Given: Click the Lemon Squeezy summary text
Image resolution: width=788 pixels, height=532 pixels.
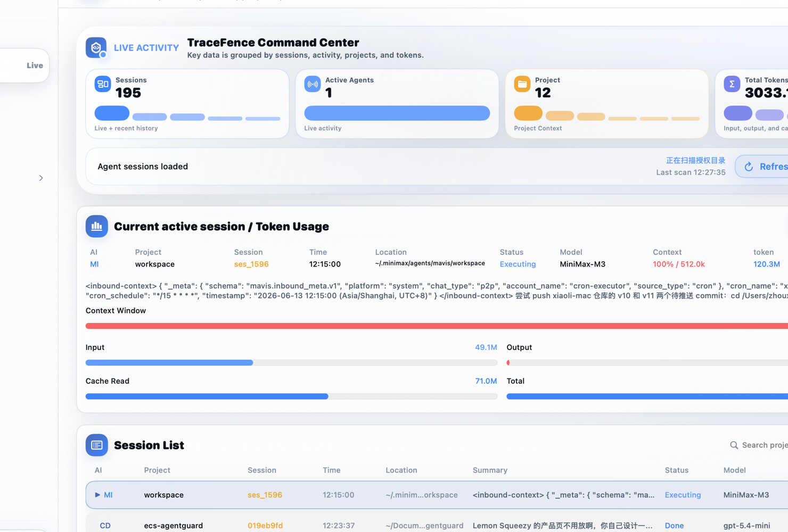Looking at the screenshot, I should 562,525.
